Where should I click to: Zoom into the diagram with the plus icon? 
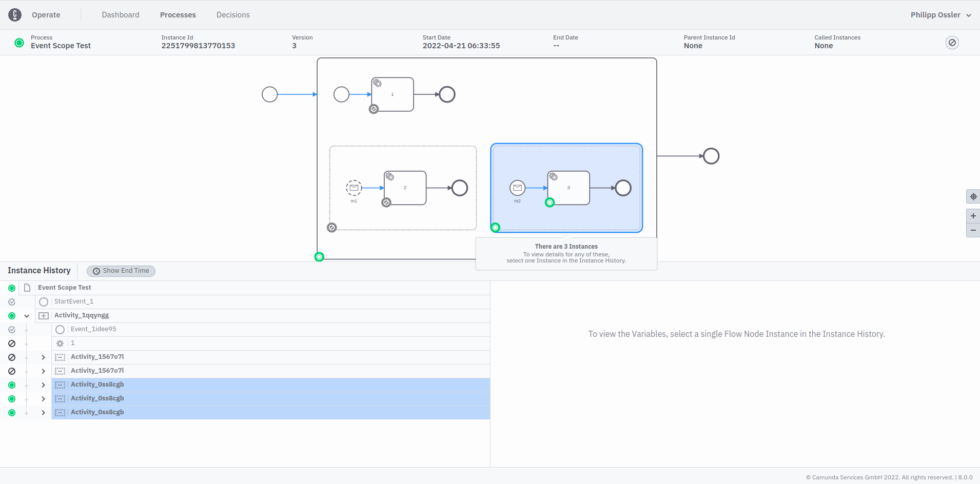(973, 216)
